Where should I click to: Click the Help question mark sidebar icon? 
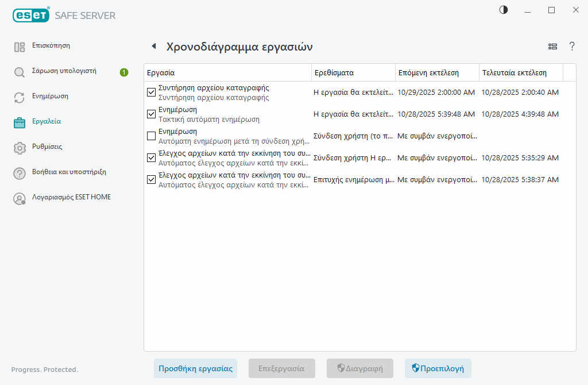coord(20,173)
